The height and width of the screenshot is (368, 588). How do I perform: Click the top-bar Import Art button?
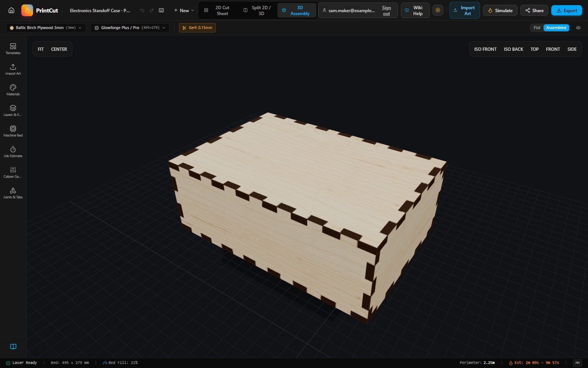tap(465, 10)
